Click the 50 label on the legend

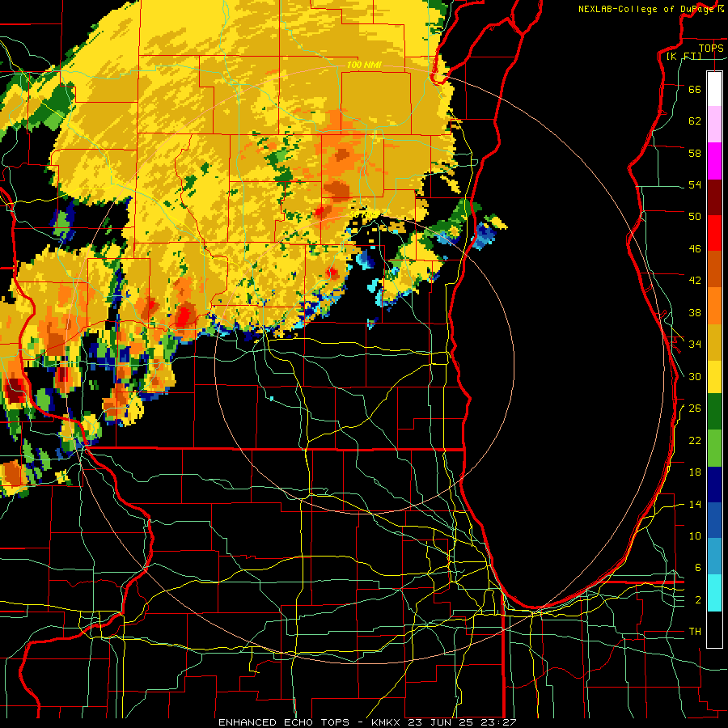pyautogui.click(x=695, y=216)
